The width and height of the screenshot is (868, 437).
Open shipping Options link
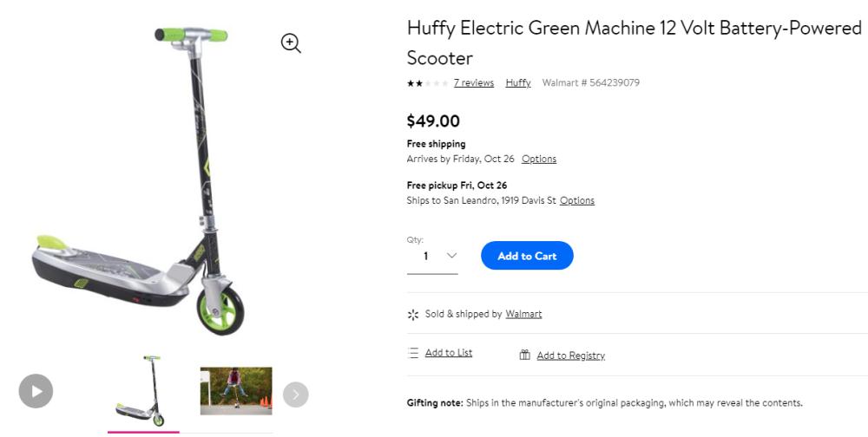pyautogui.click(x=539, y=160)
